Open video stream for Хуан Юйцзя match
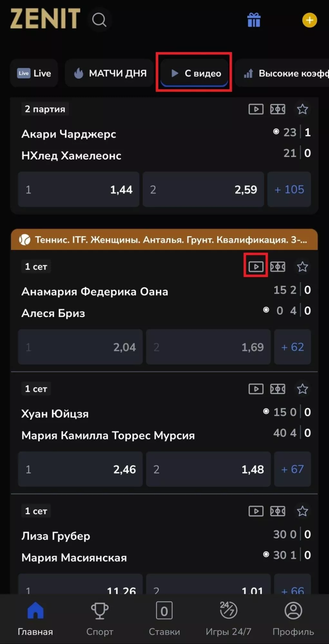Image resolution: width=329 pixels, height=644 pixels. [x=256, y=389]
